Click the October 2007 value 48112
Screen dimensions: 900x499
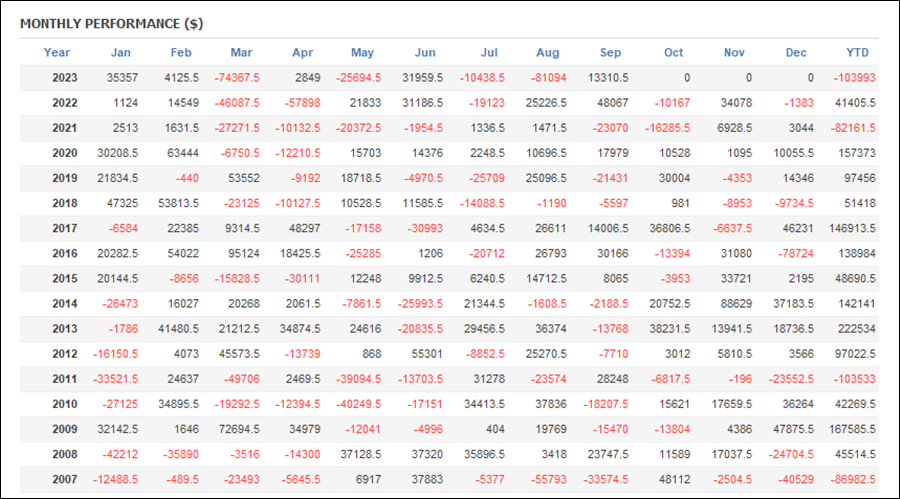[x=674, y=479]
